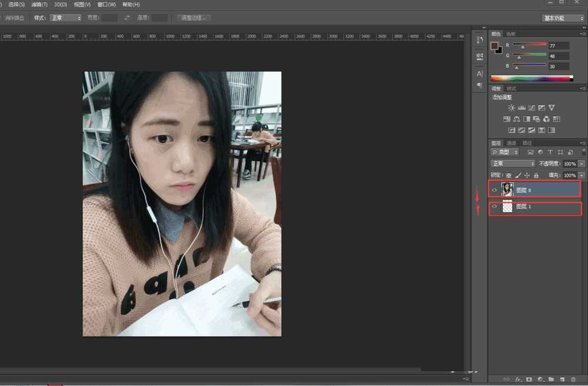The height and width of the screenshot is (386, 588).
Task: Show the 图层 1 layer
Action: pos(495,206)
